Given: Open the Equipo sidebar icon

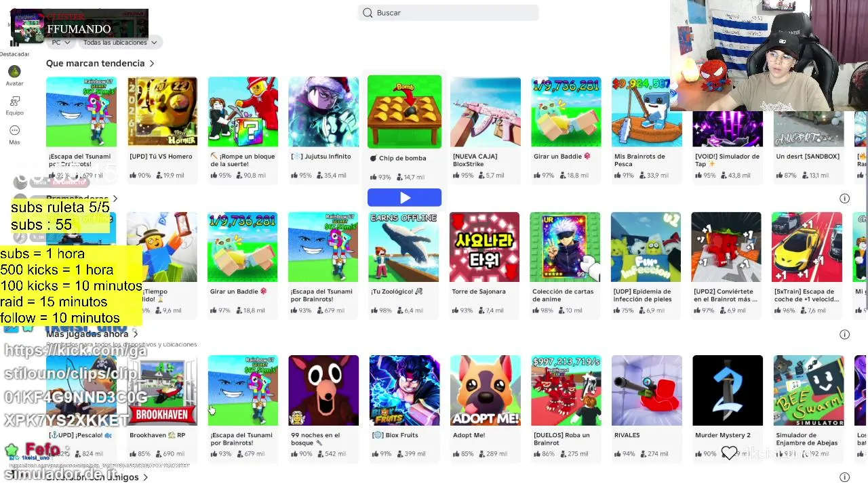Looking at the screenshot, I should pyautogui.click(x=14, y=101).
